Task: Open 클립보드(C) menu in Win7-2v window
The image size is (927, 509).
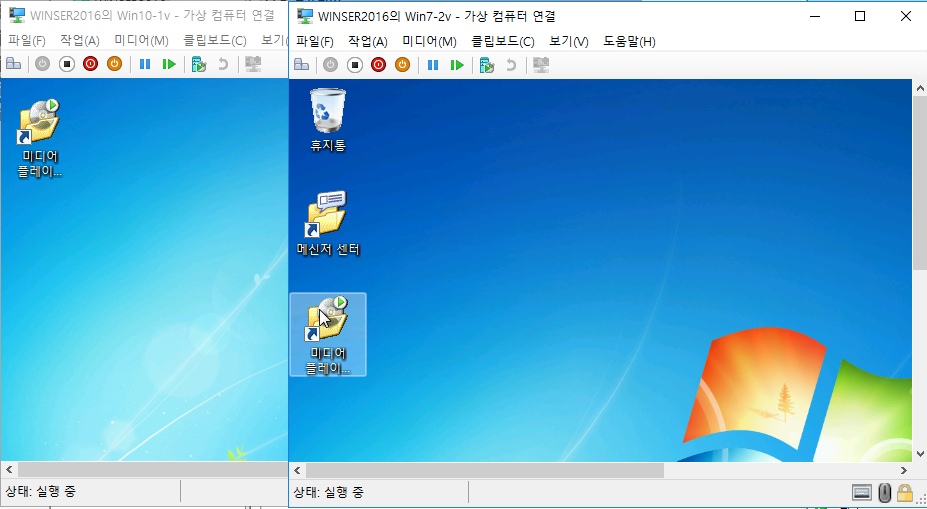Action: [x=503, y=41]
